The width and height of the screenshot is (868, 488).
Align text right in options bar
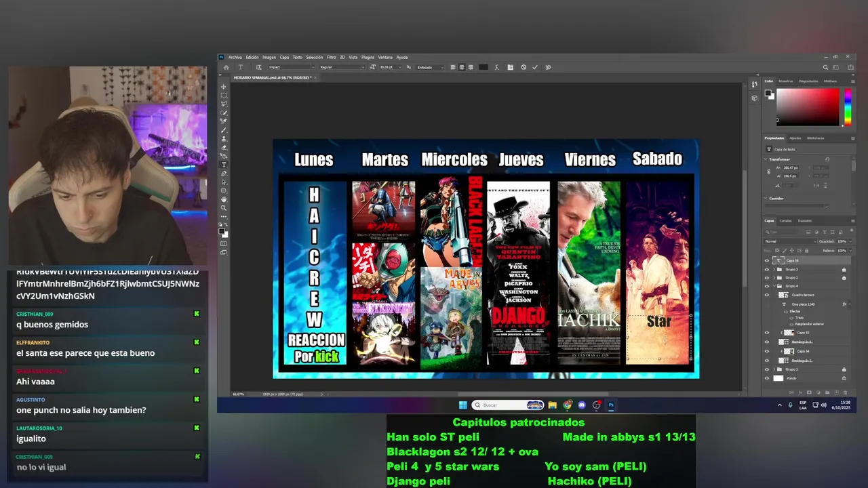tap(471, 67)
